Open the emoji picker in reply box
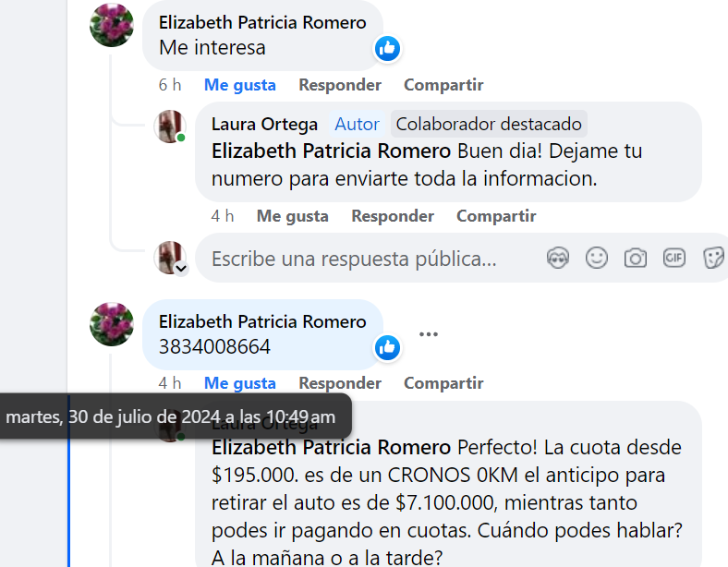 [597, 258]
